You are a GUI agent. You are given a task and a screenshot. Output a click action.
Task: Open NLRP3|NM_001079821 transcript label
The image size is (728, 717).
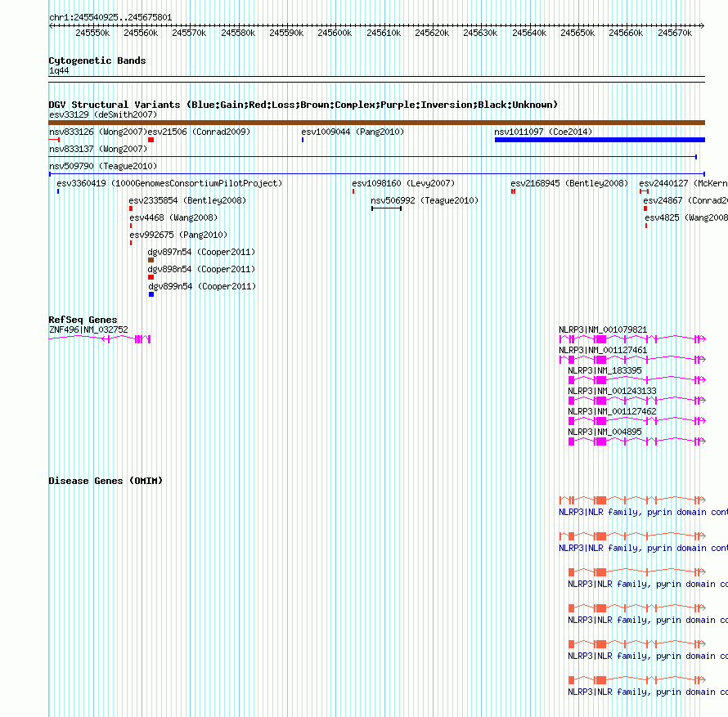point(603,329)
